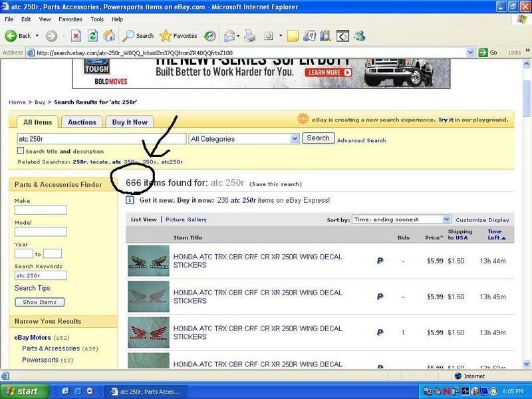Image resolution: width=532 pixels, height=399 pixels.
Task: Open the Mail toolbar icon
Action: [x=231, y=36]
